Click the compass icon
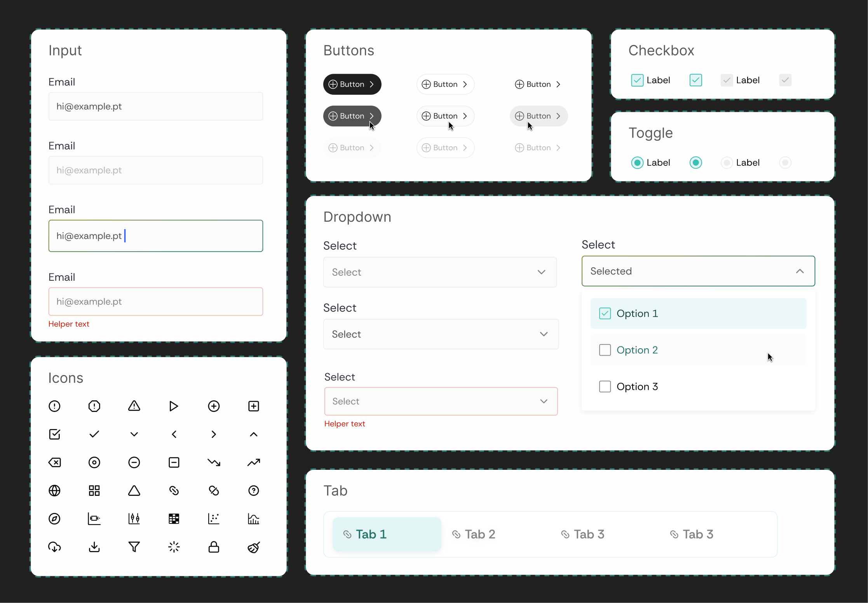The image size is (868, 603). 54,519
